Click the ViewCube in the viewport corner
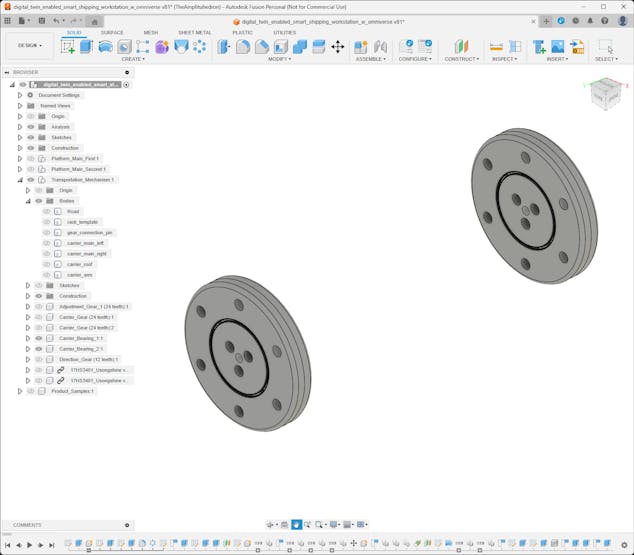This screenshot has width=634, height=555. 604,94
